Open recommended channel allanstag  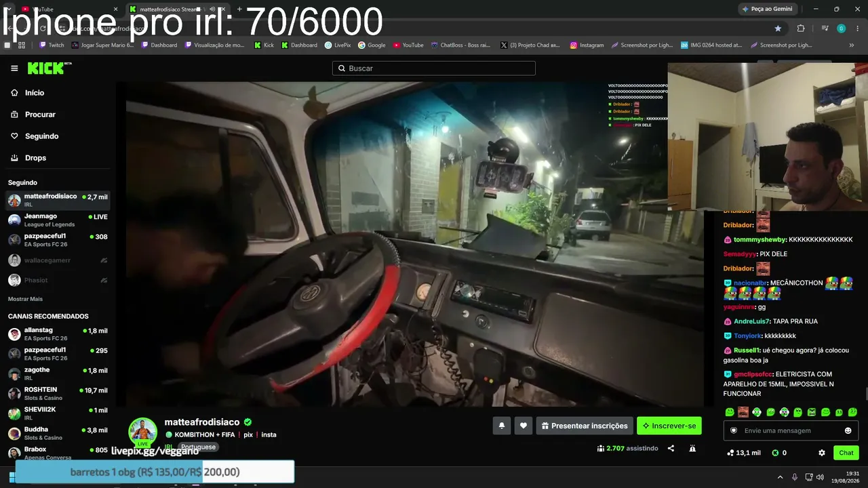(x=58, y=333)
